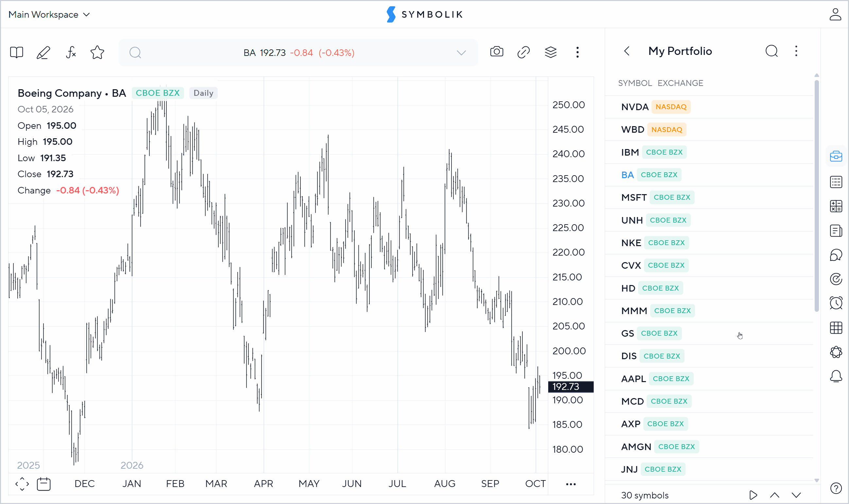Open the news document sidebar icon
849x504 pixels.
[x=836, y=231]
